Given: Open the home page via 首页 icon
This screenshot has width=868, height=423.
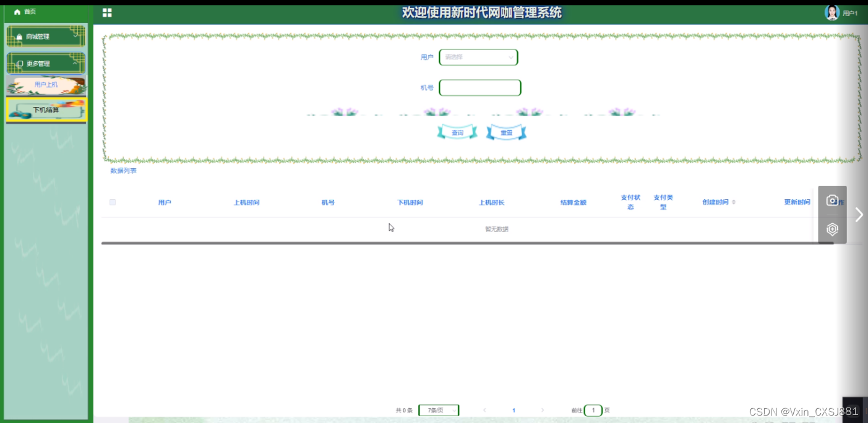Looking at the screenshot, I should pos(17,11).
